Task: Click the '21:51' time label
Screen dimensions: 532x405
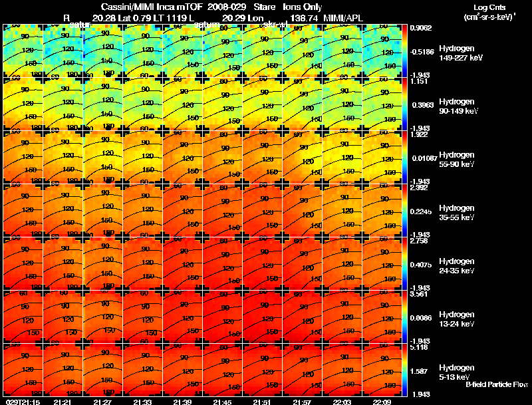Action: click(262, 402)
